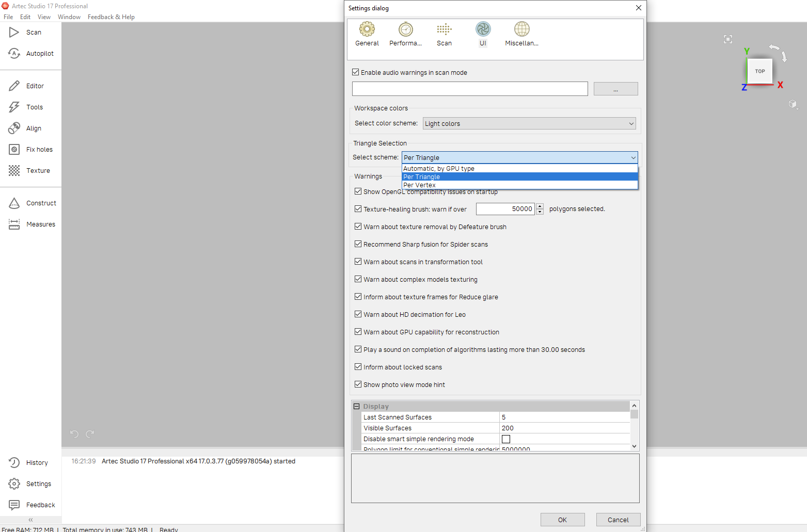The height and width of the screenshot is (532, 807).
Task: Toggle Show OpenGL compatibility issues checkbox
Action: (358, 191)
